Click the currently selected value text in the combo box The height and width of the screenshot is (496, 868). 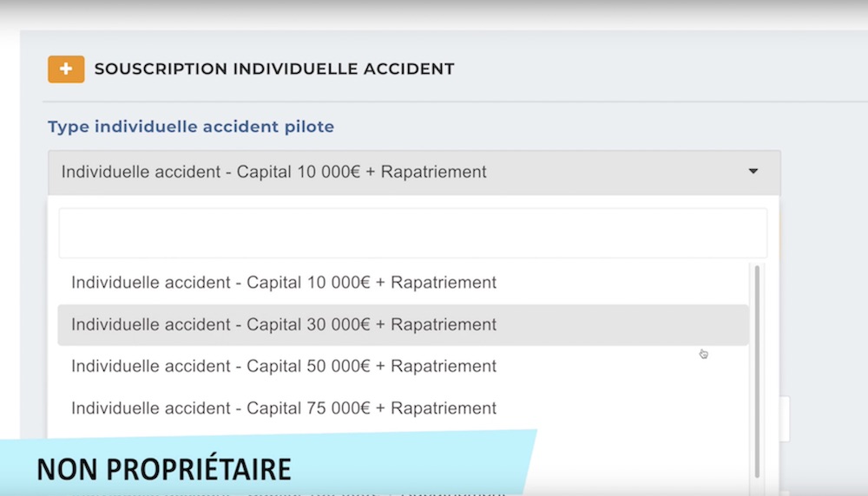[x=273, y=172]
